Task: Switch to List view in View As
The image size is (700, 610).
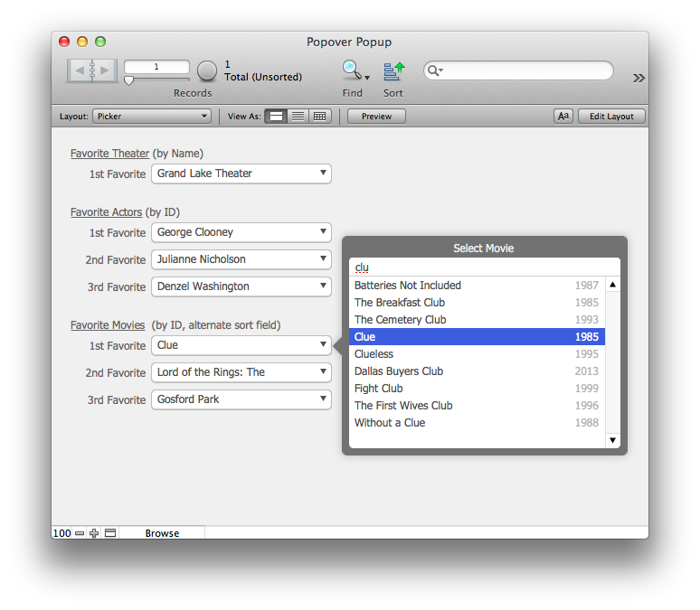Action: pos(298,117)
